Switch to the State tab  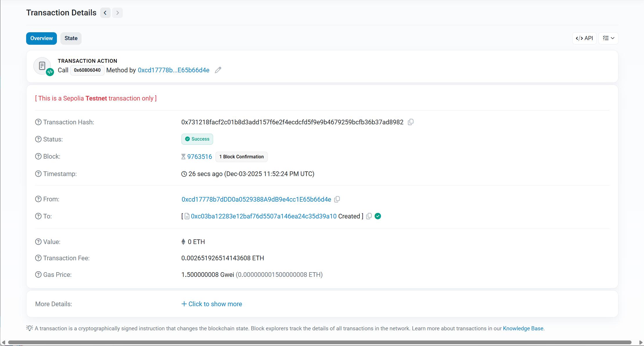(x=71, y=38)
